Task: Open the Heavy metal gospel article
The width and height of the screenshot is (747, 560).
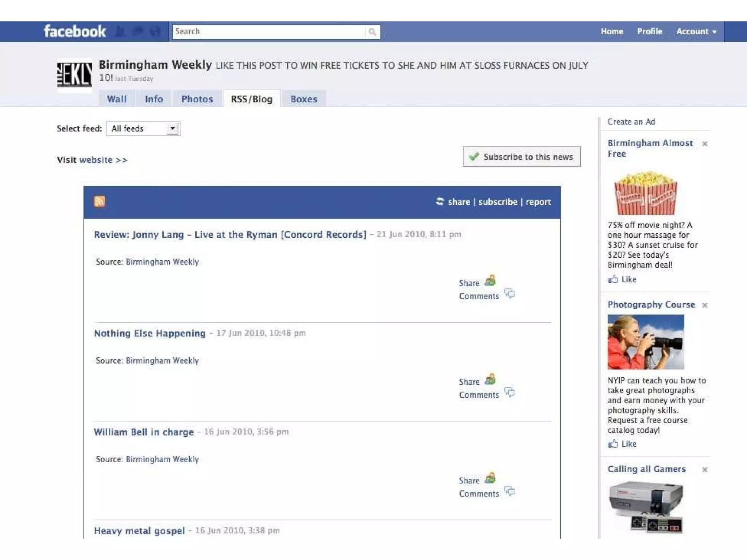Action: pyautogui.click(x=139, y=530)
